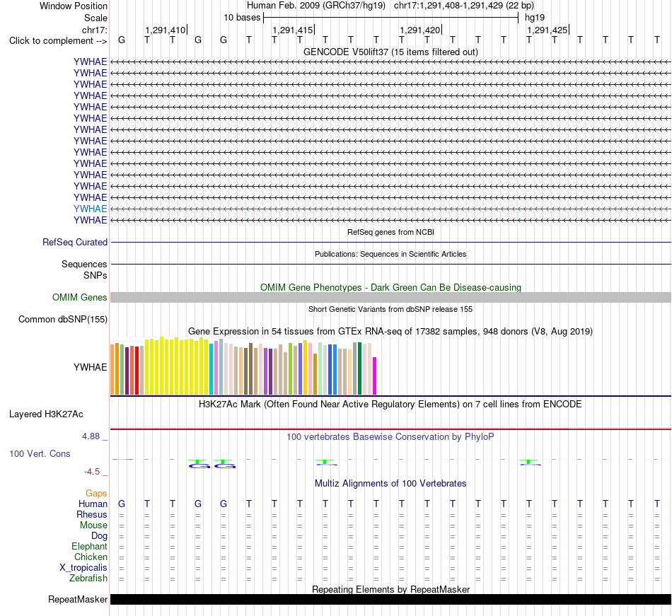
Task: Click the 100 Vert. Cons label
Action: pos(40,453)
